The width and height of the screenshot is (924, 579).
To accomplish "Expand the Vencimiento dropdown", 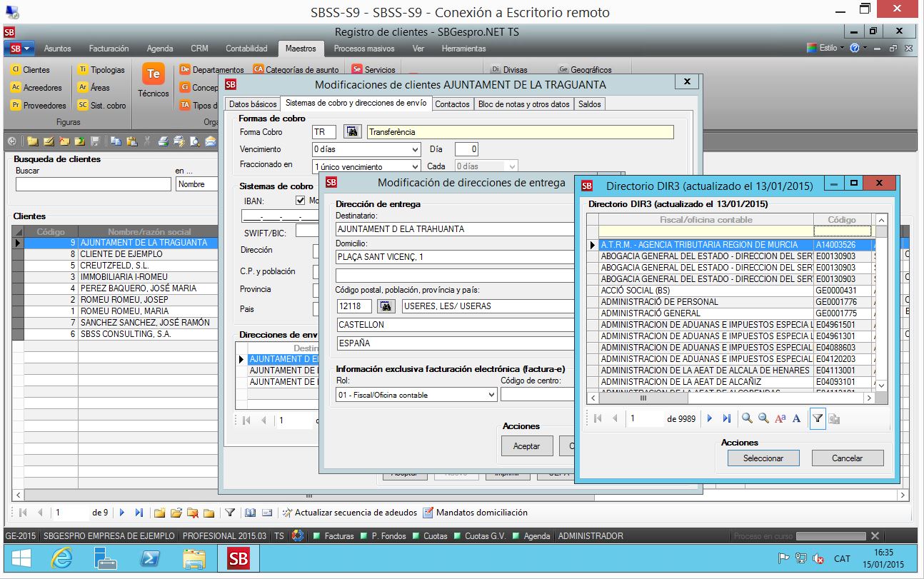I will [416, 150].
